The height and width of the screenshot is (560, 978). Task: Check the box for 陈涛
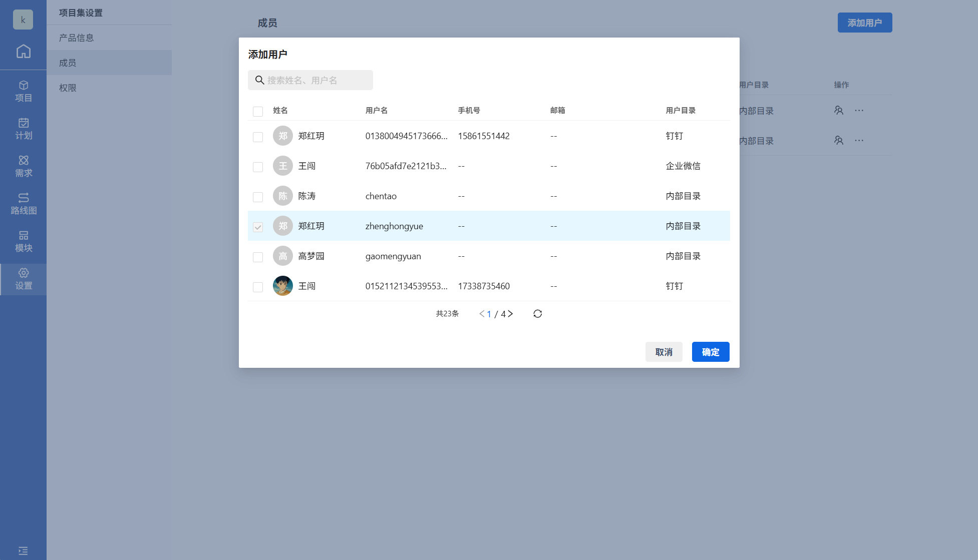[x=258, y=197]
